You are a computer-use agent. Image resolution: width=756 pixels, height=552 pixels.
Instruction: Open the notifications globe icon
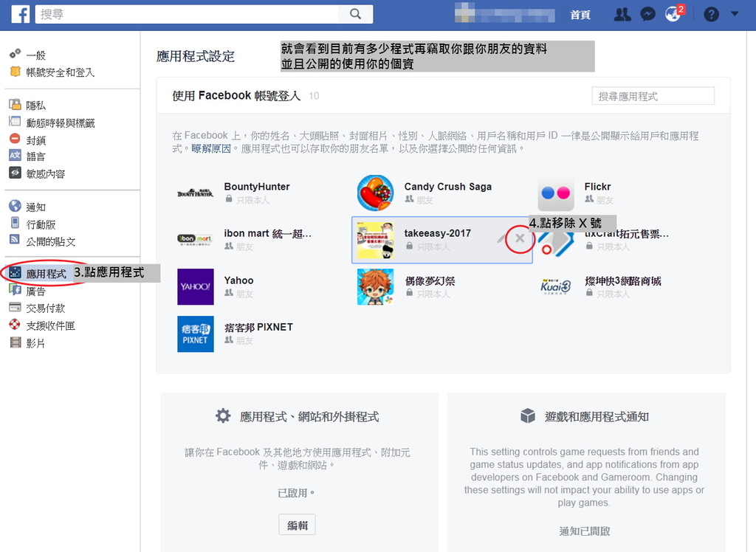673,15
